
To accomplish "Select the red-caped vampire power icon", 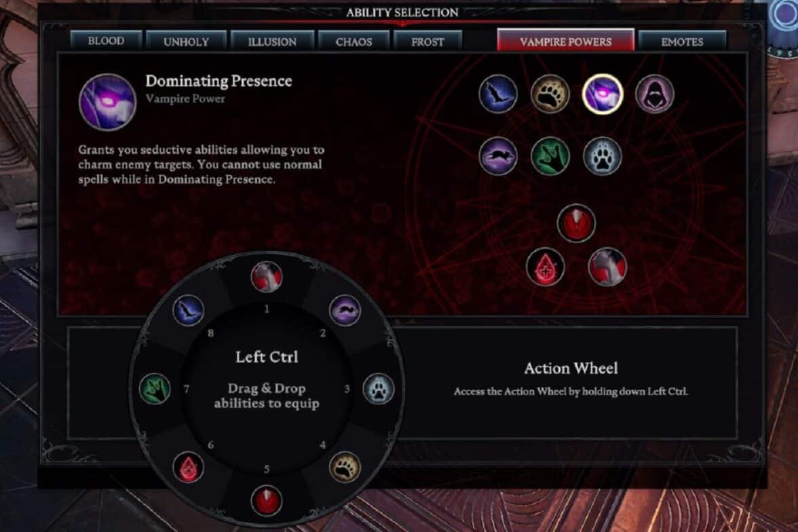I will pyautogui.click(x=607, y=267).
